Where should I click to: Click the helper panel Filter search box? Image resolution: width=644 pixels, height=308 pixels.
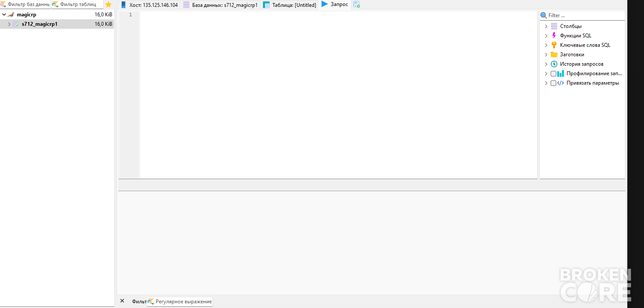pyautogui.click(x=582, y=15)
